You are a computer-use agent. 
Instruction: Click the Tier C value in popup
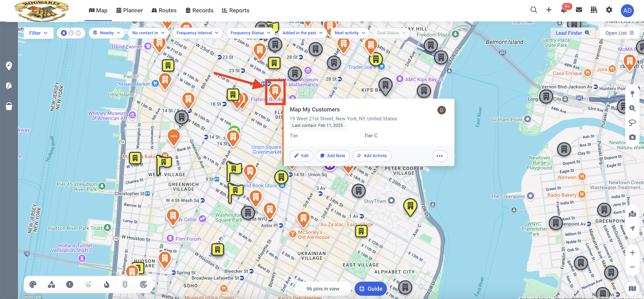(370, 136)
